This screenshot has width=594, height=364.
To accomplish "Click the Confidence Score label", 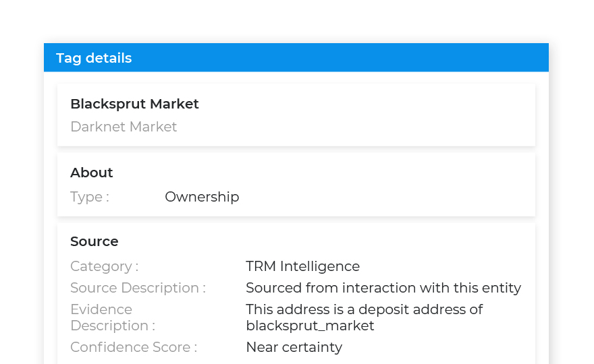I will pos(134,347).
